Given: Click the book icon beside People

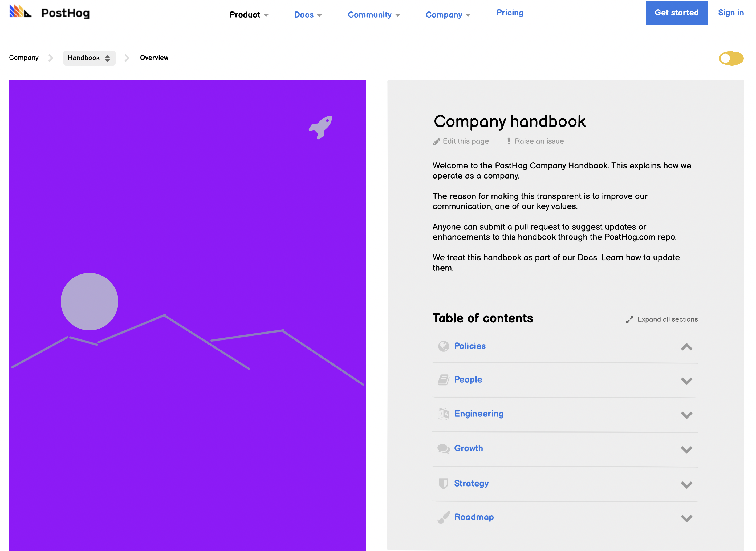Looking at the screenshot, I should [444, 380].
